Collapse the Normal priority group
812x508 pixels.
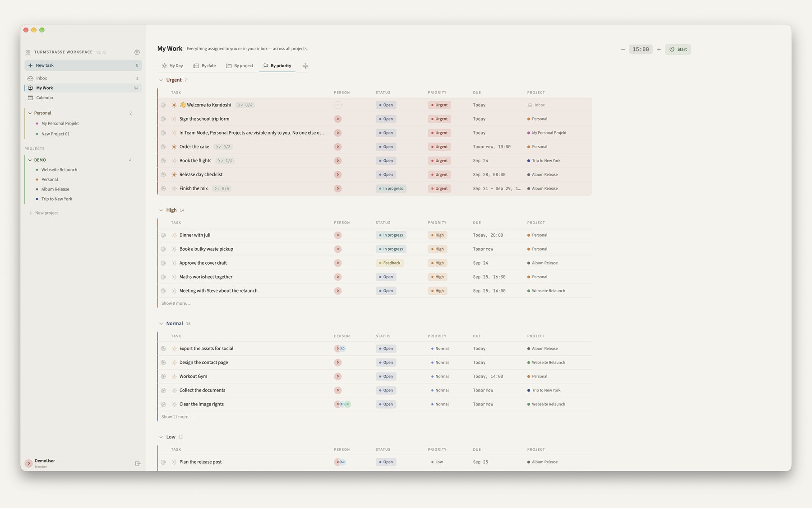(x=161, y=324)
